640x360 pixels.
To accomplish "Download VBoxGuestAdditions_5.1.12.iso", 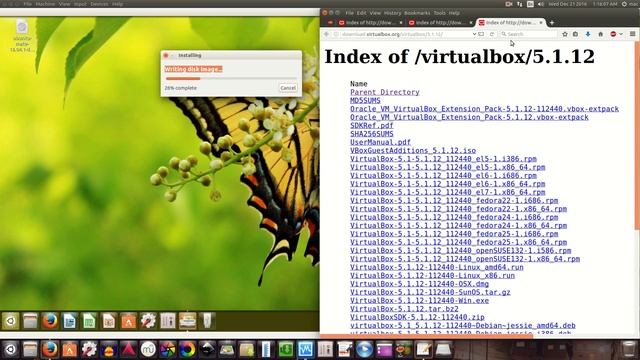I will point(413,151).
